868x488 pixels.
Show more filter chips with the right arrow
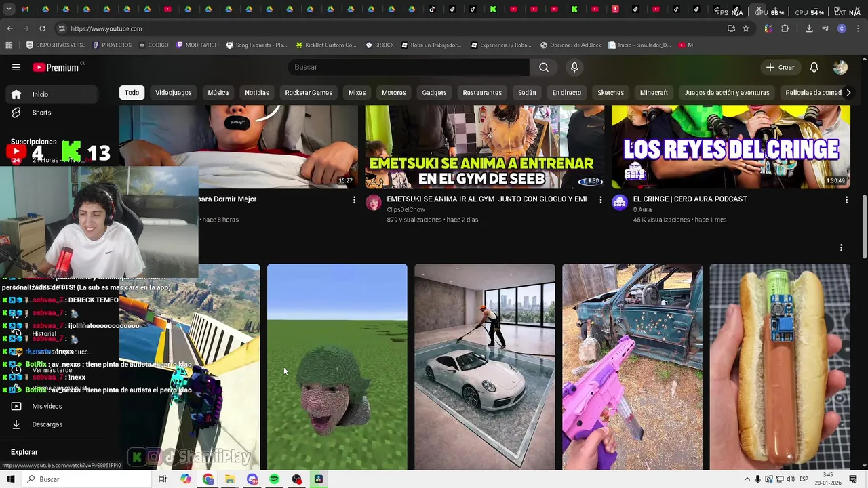pyautogui.click(x=848, y=93)
